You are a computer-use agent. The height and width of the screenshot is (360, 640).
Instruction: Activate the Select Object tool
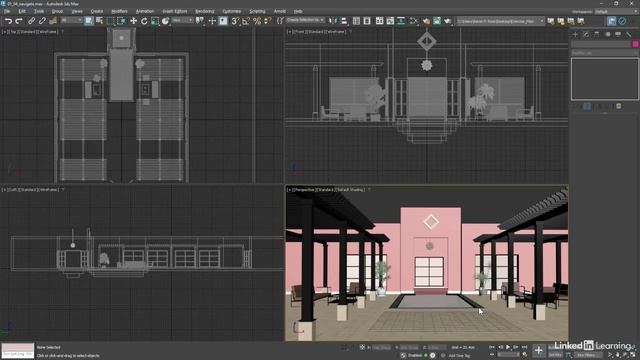click(x=89, y=21)
